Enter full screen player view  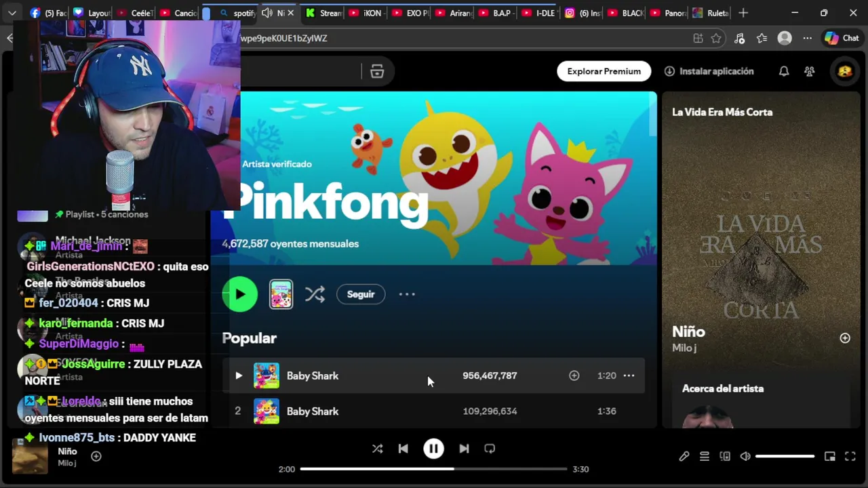pos(850,456)
